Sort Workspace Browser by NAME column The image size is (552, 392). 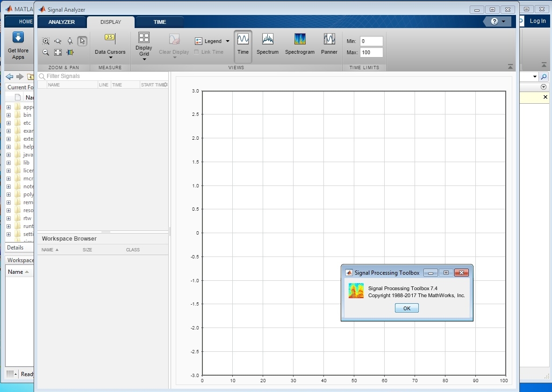(50, 250)
